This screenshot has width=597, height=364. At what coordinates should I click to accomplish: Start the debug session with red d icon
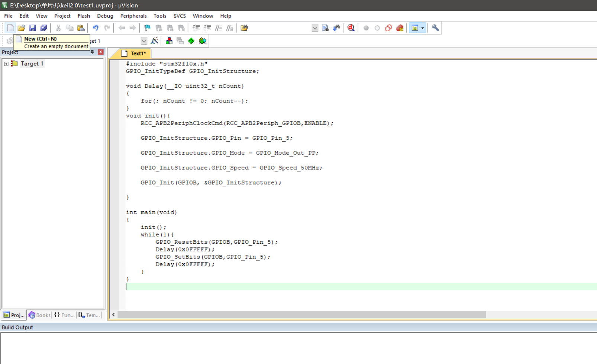pos(351,28)
